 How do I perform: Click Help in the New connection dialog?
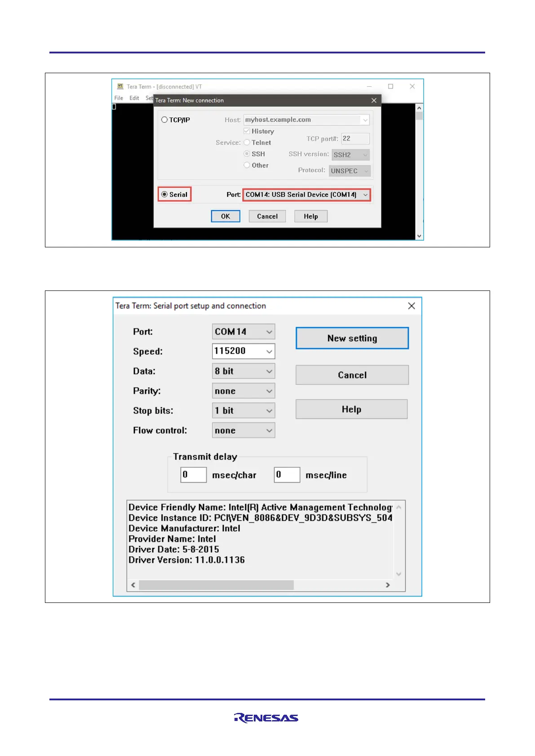(311, 216)
